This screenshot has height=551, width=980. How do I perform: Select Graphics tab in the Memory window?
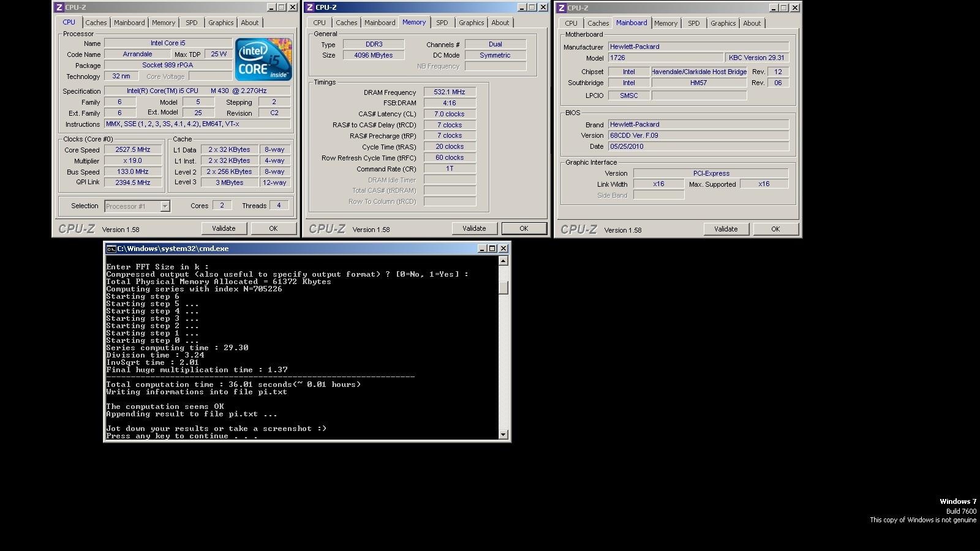[471, 23]
